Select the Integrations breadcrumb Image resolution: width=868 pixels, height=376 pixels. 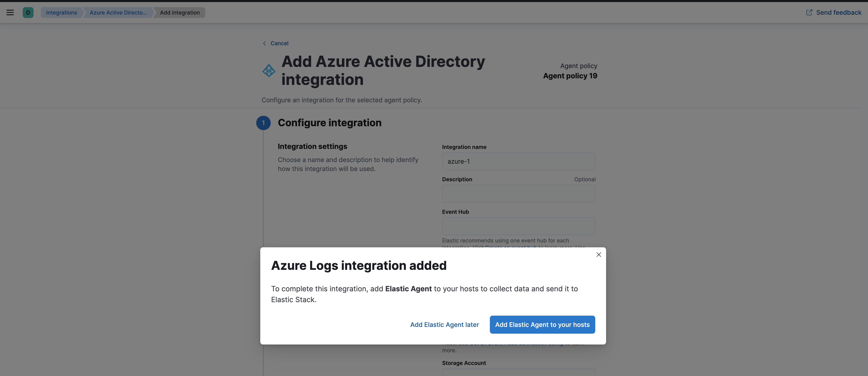tap(61, 12)
